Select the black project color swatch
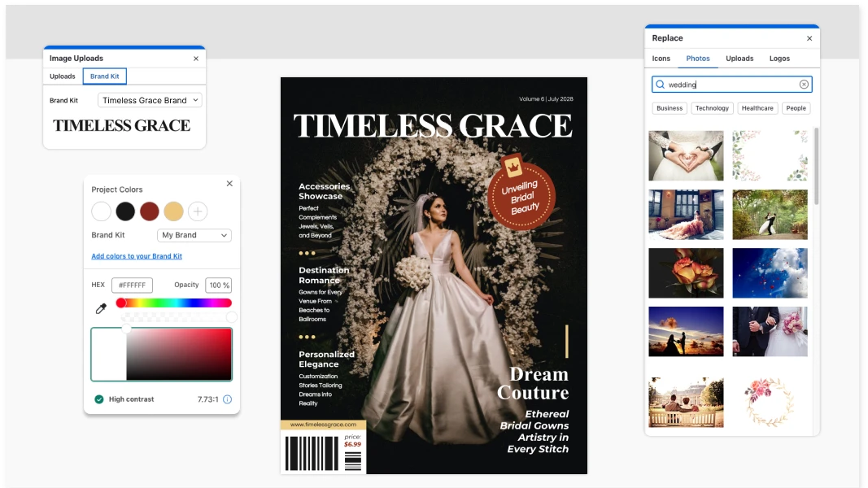The width and height of the screenshot is (868, 488). point(125,211)
